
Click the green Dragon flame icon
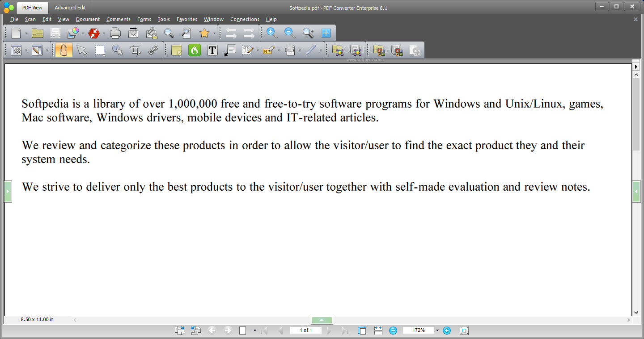[195, 50]
